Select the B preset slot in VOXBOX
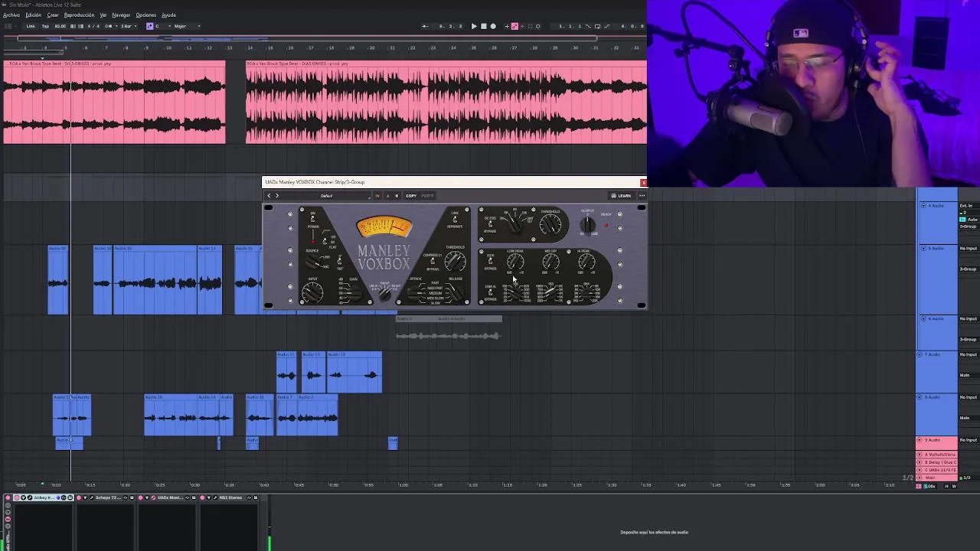980x551 pixels. (396, 196)
